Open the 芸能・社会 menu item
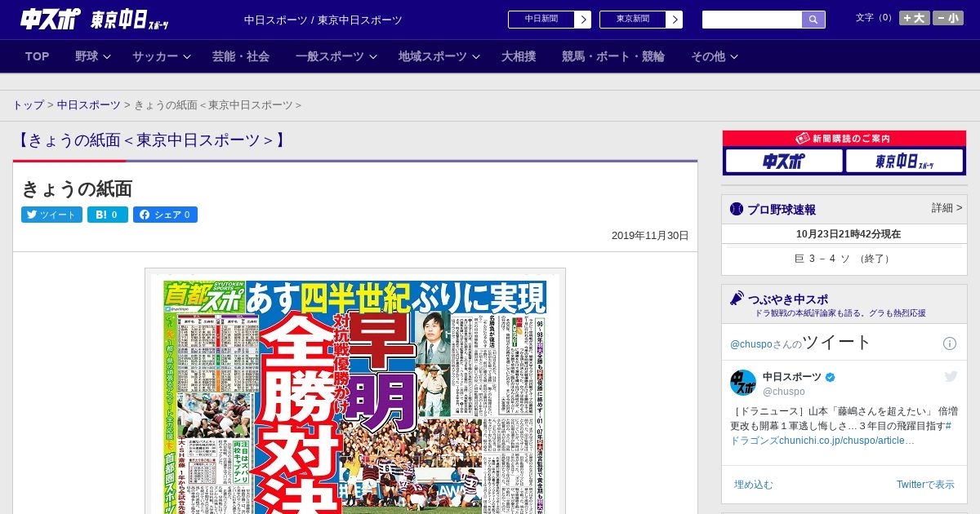980x514 pixels. [x=241, y=56]
